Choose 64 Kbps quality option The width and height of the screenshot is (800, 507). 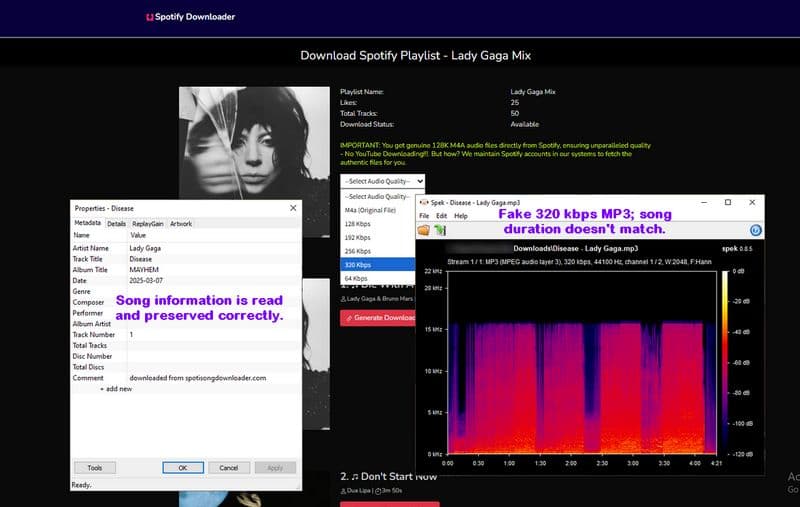(x=378, y=278)
